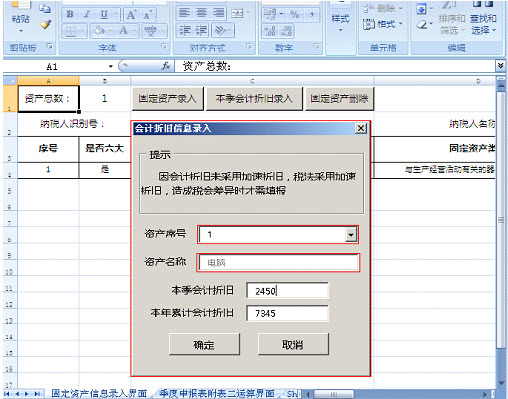The width and height of the screenshot is (508, 399).
Task: Open the font color dropdown arrow
Action: click(x=134, y=31)
